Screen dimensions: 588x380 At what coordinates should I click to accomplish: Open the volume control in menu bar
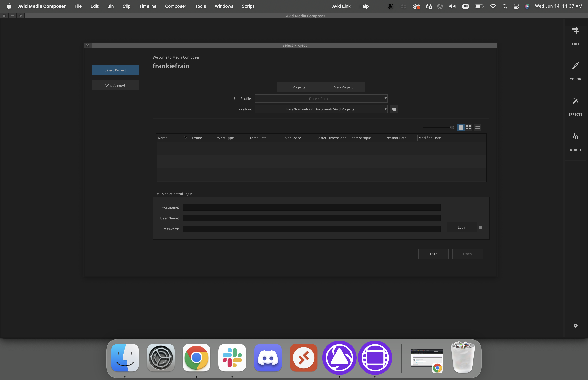pos(452,6)
